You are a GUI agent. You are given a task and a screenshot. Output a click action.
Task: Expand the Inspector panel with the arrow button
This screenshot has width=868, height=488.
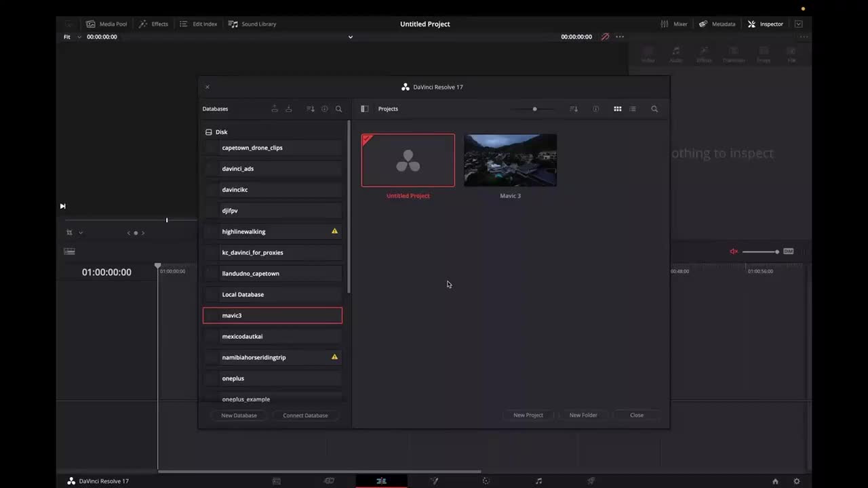[x=798, y=24]
